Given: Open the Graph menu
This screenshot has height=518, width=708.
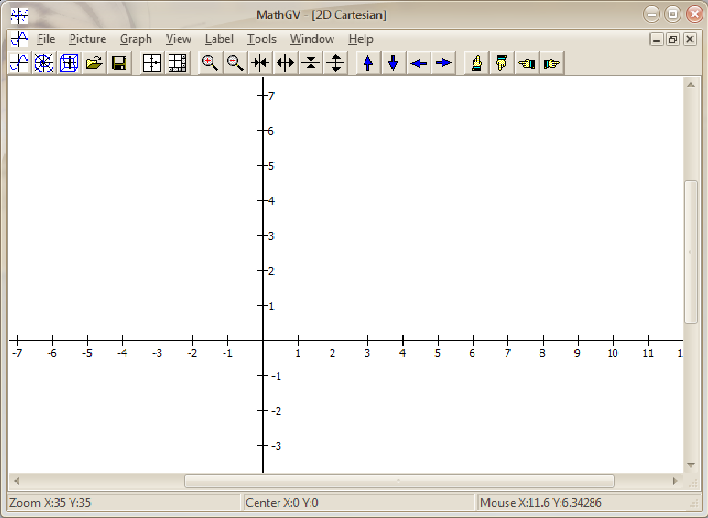Looking at the screenshot, I should point(135,39).
